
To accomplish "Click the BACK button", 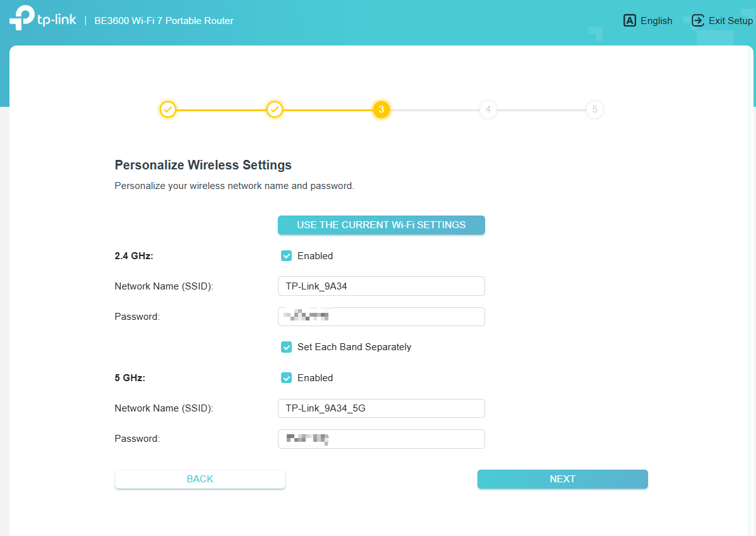I will pos(200,479).
